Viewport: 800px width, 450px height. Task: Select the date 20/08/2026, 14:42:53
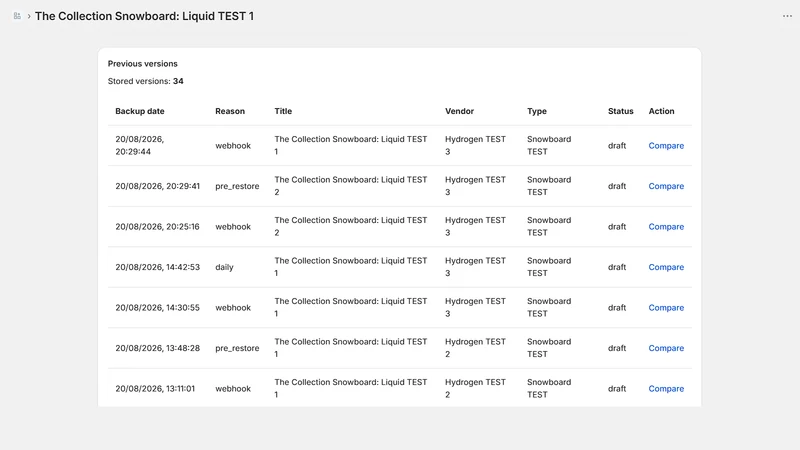coord(158,267)
